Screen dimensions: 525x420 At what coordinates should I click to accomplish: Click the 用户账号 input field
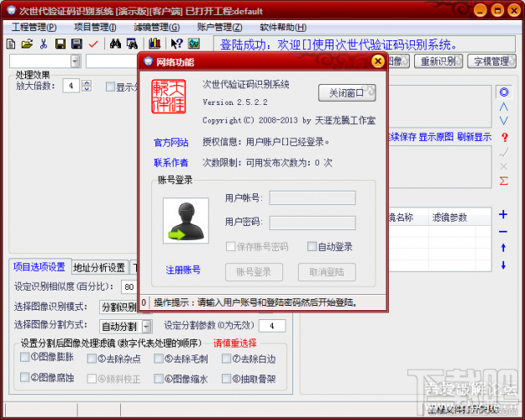[x=312, y=197]
